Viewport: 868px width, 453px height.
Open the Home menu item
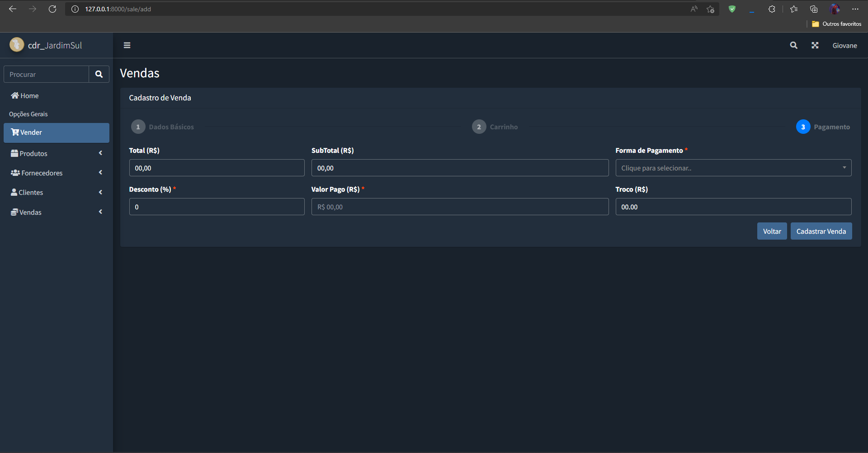click(57, 95)
